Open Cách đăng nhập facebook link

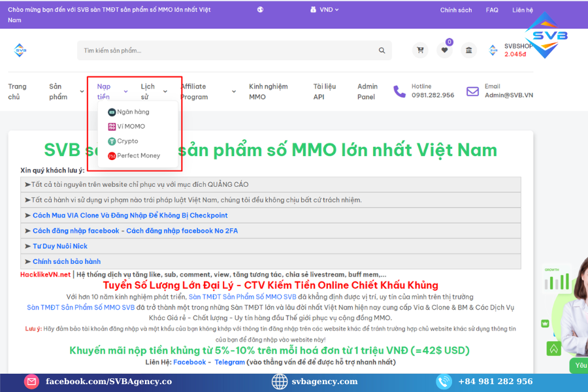[x=76, y=231]
